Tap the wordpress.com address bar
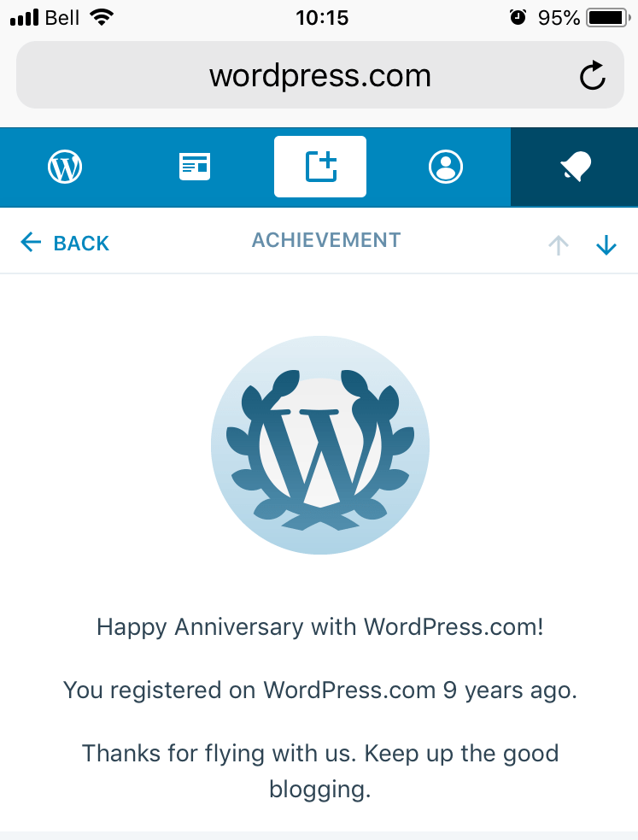 pyautogui.click(x=319, y=76)
